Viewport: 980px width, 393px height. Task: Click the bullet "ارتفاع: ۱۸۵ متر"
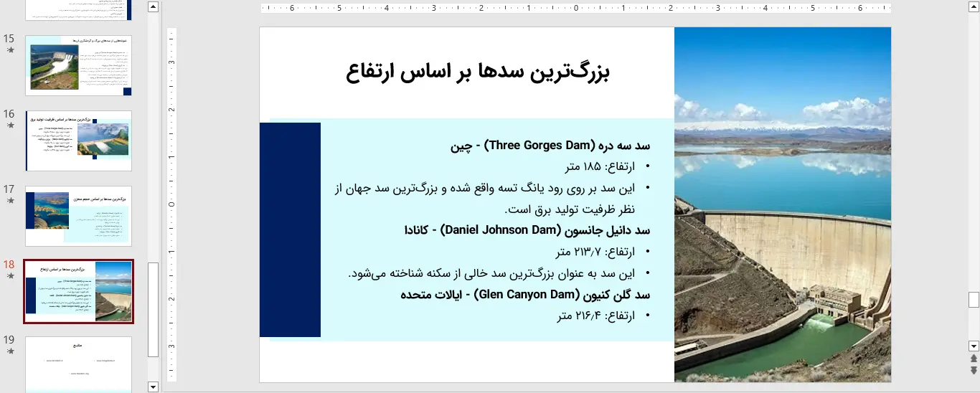[600, 167]
